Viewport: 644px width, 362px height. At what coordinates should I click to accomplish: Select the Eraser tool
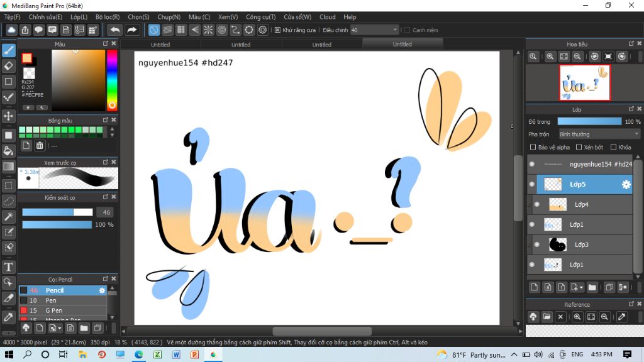pos(9,66)
